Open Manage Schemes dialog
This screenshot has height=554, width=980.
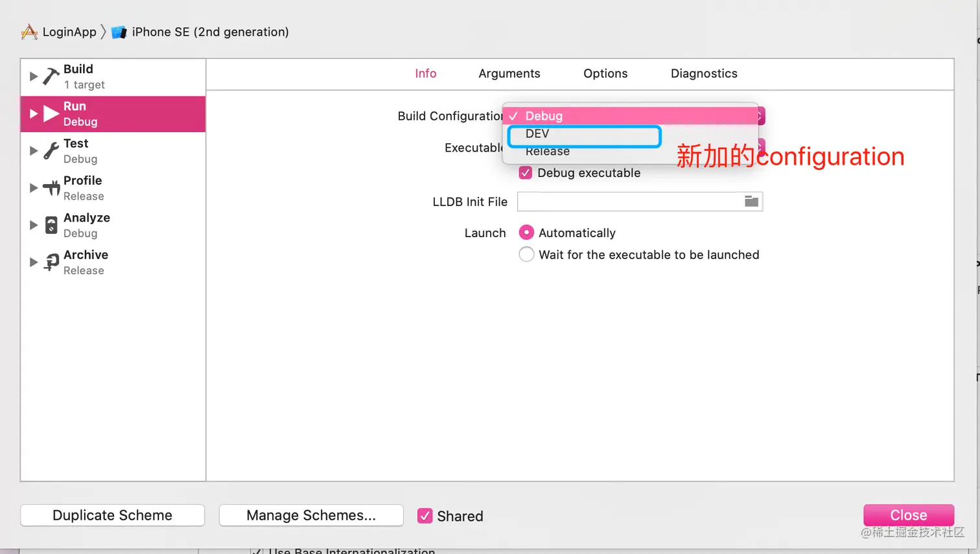[311, 515]
